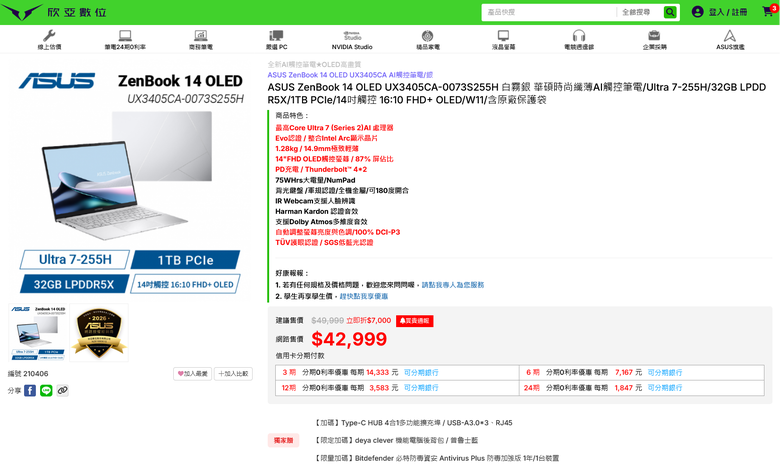780x472 pixels.
Task: Open the ASUS flagship store category icon
Action: tap(730, 36)
